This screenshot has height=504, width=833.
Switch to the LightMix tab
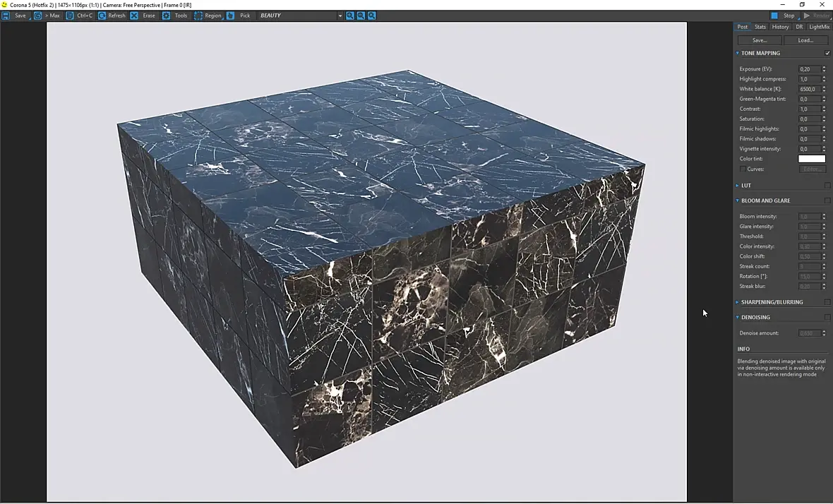(819, 27)
